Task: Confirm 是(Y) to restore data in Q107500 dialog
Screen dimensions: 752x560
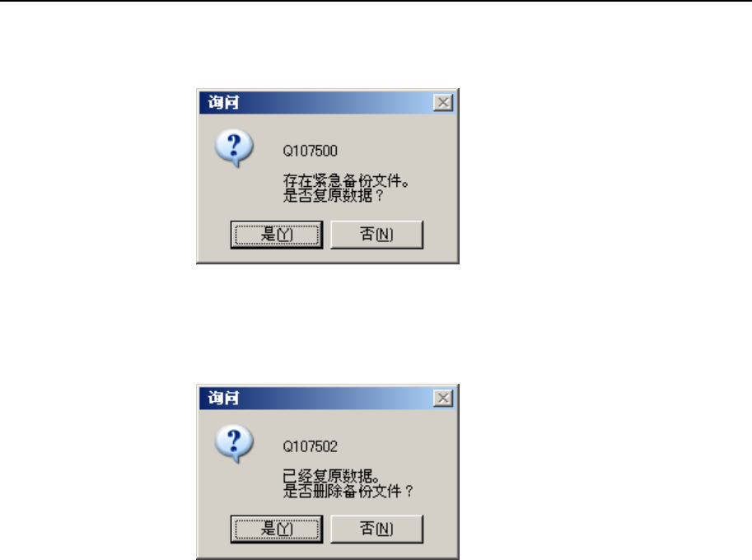Action: [277, 235]
